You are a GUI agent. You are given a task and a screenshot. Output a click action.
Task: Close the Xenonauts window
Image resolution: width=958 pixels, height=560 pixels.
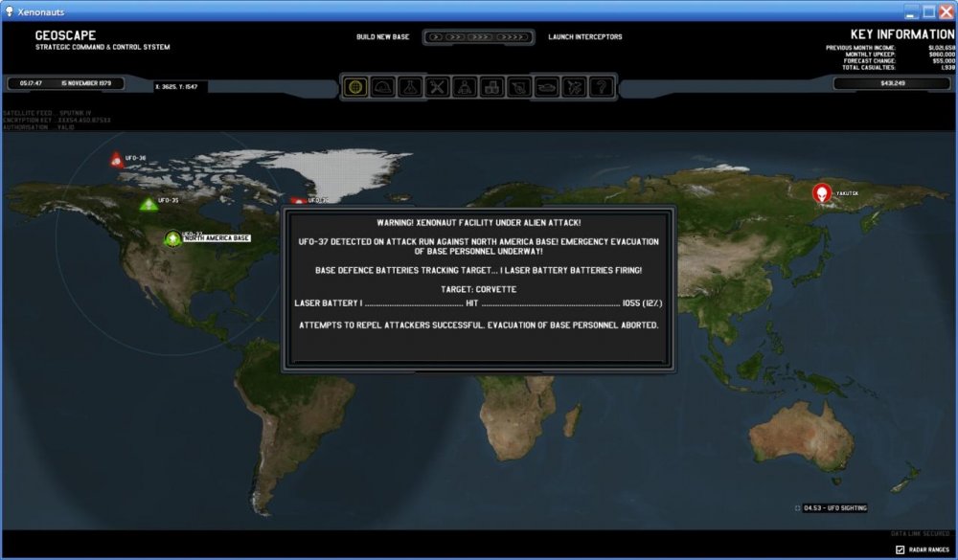point(947,11)
